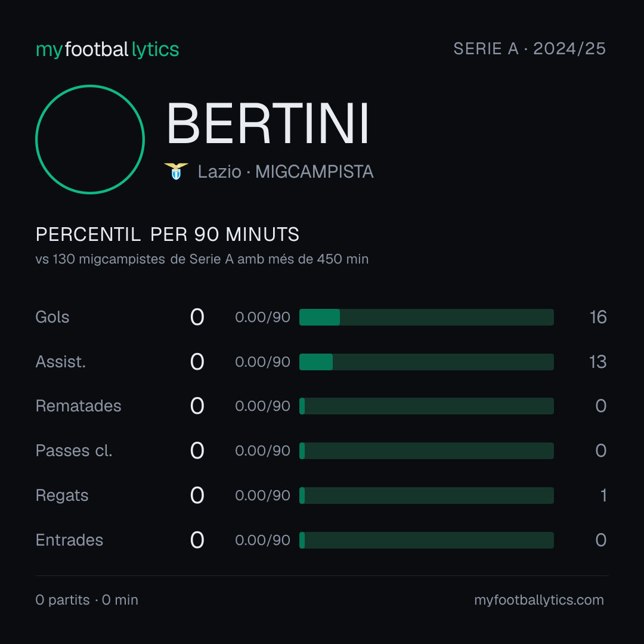Click the empty player photo circle
The width and height of the screenshot is (644, 644).
tap(90, 140)
